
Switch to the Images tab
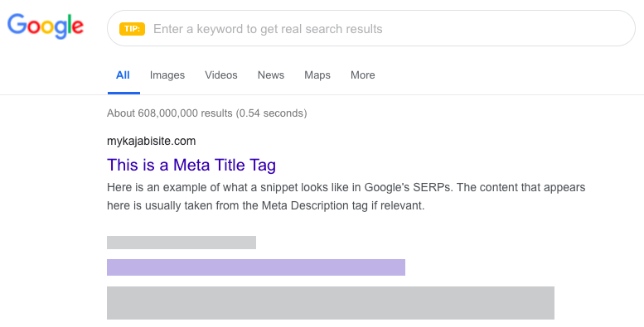[167, 75]
